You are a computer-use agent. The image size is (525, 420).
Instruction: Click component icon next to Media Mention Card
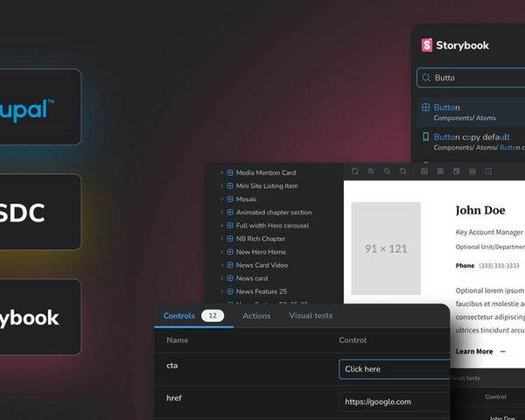tap(230, 172)
